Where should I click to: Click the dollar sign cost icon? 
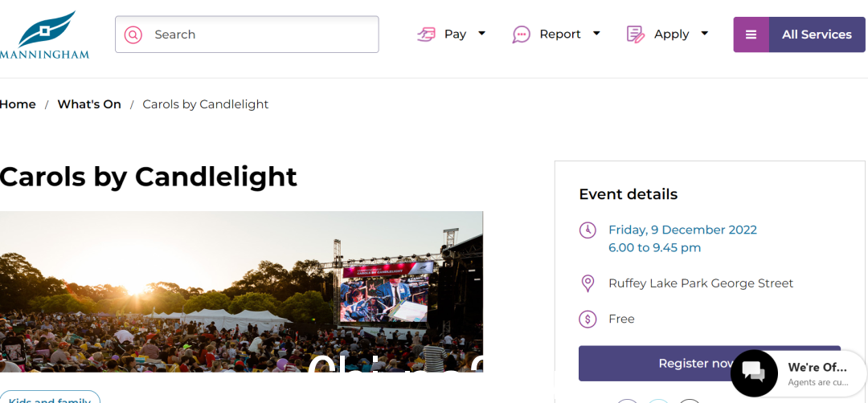coord(588,319)
